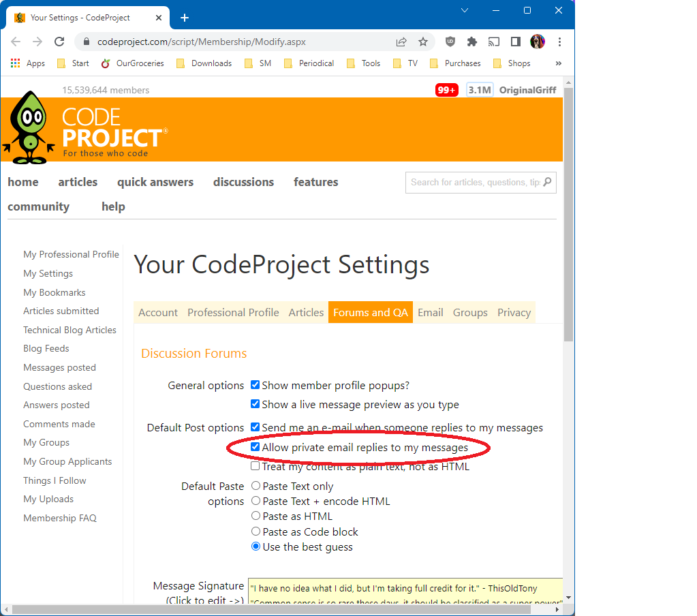
Task: Open the Downloads bookmarks folder
Action: coord(204,63)
